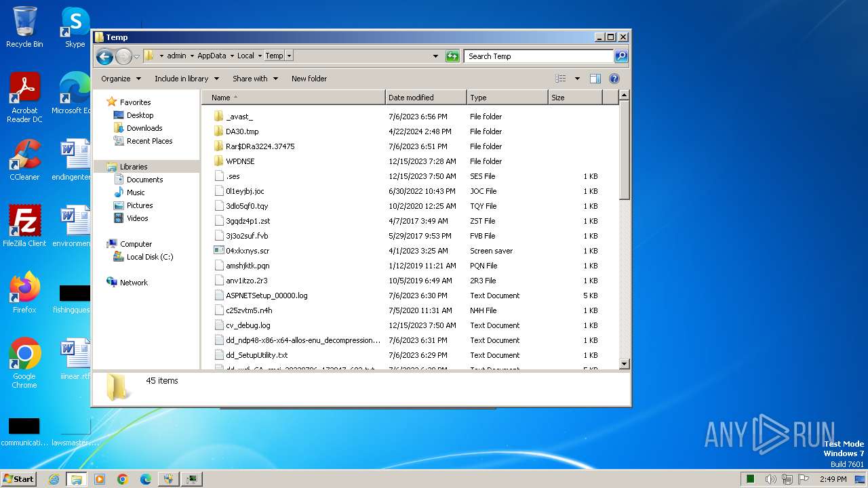Click Chrome icon in taskbar

tap(123, 479)
